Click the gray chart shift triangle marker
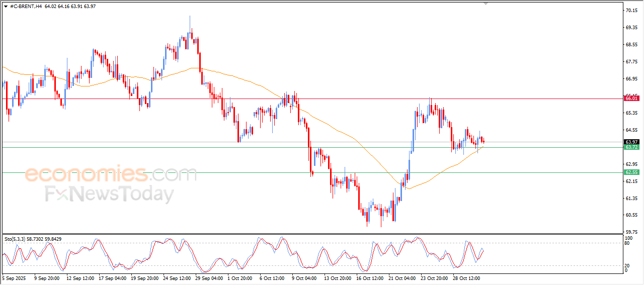The width and height of the screenshot is (644, 285). [x=486, y=3]
